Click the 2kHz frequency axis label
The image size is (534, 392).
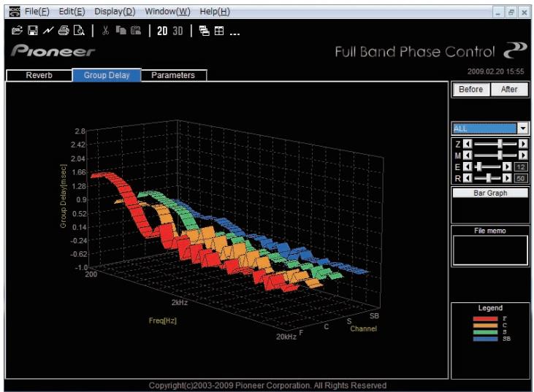180,302
